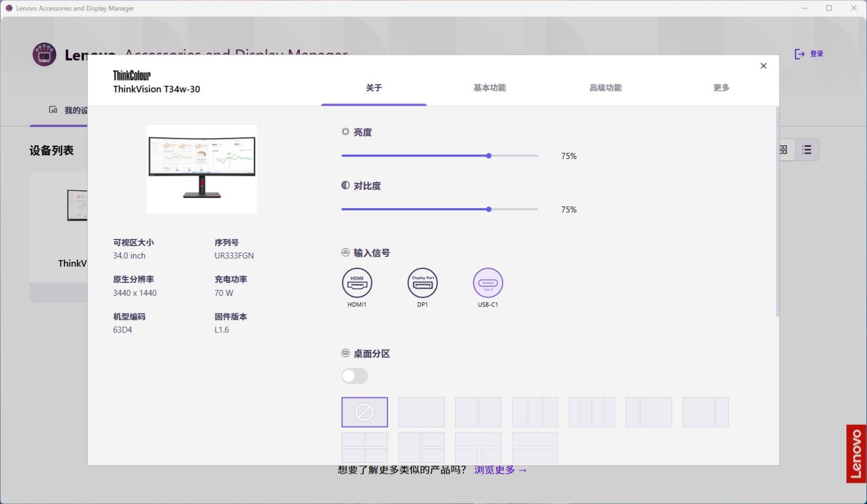Switch device list to grid view
Screen dimensions: 867x504
point(784,150)
